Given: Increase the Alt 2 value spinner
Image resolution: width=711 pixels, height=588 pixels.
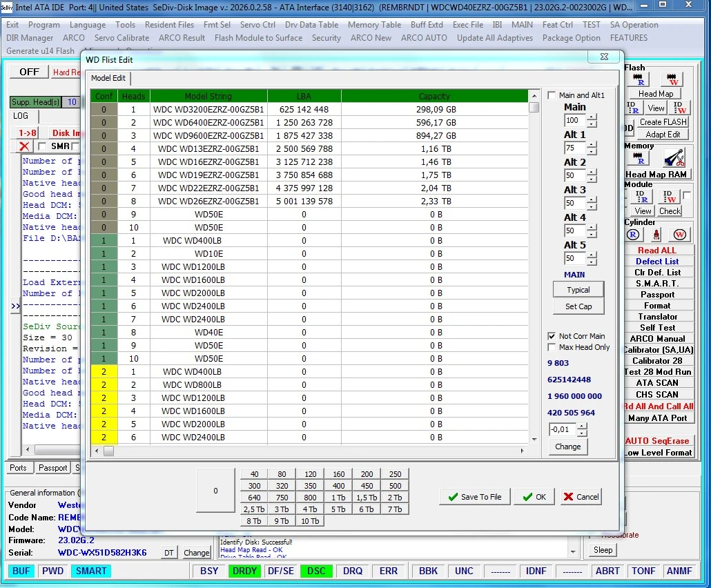Looking at the screenshot, I should pos(592,173).
